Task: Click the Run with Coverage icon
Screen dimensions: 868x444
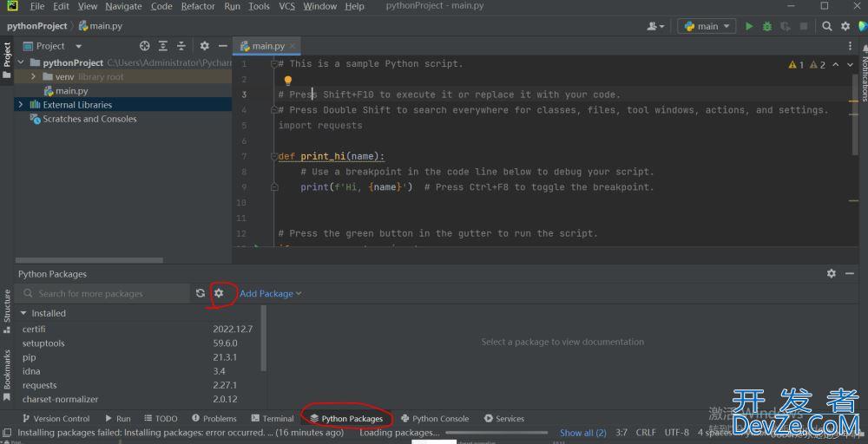Action: point(785,26)
